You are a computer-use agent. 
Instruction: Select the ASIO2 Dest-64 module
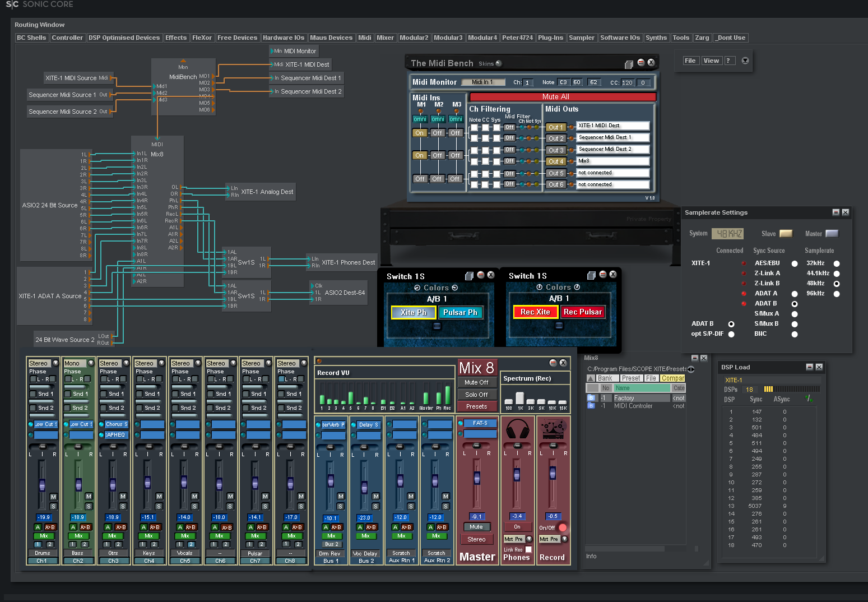pos(339,293)
